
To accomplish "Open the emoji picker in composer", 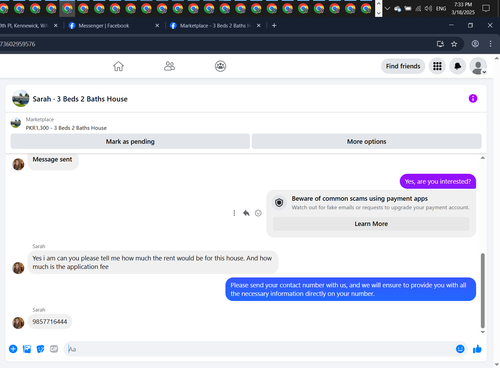I will coord(460,349).
